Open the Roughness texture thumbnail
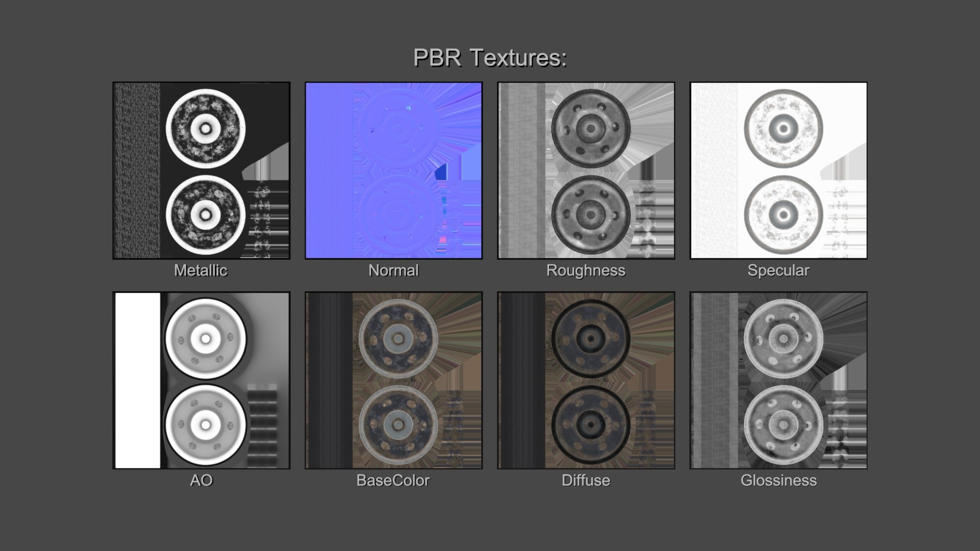Image resolution: width=980 pixels, height=551 pixels. point(586,170)
